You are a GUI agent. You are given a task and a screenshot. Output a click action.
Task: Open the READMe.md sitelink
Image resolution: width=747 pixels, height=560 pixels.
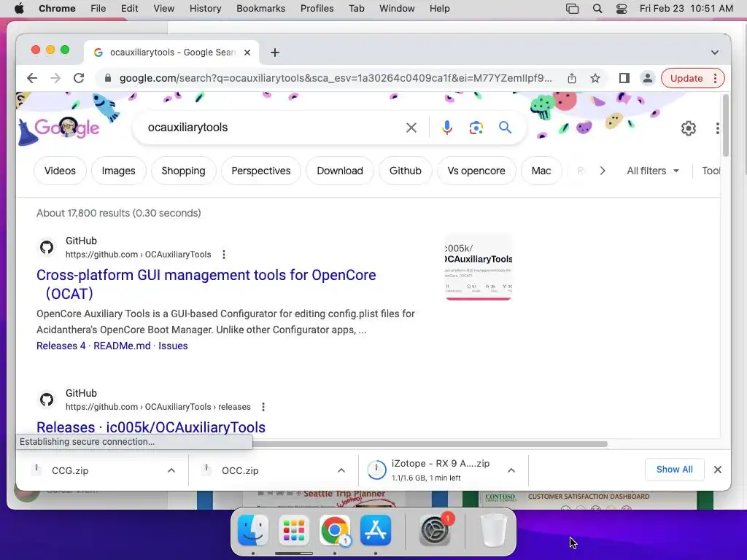[122, 346]
